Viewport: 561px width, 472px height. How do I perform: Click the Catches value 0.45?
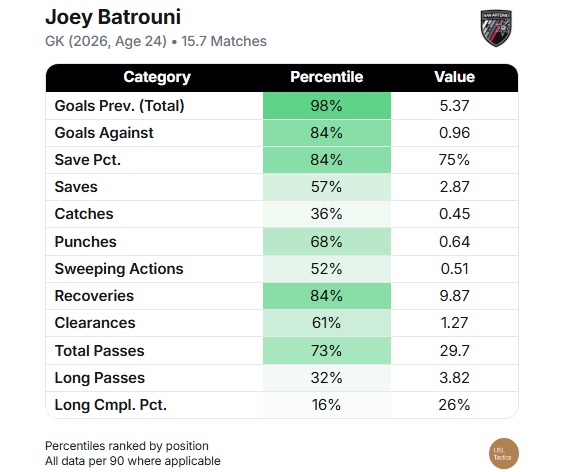pos(454,214)
